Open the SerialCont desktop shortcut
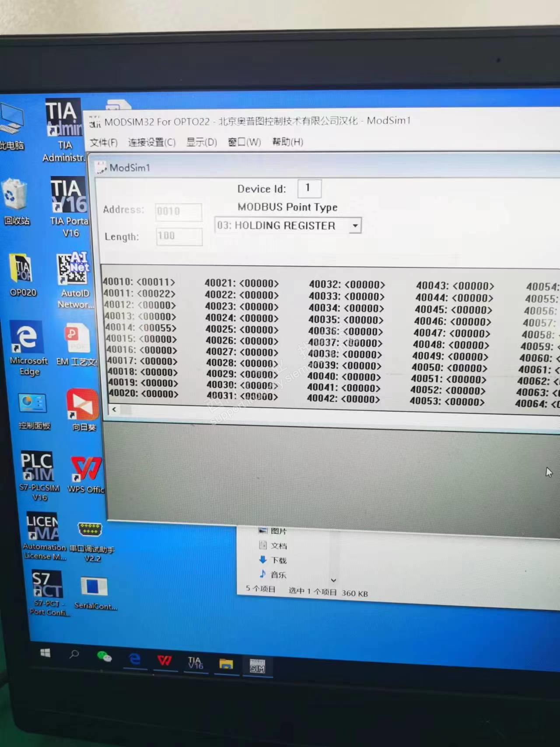This screenshot has width=560, height=747. pyautogui.click(x=94, y=593)
